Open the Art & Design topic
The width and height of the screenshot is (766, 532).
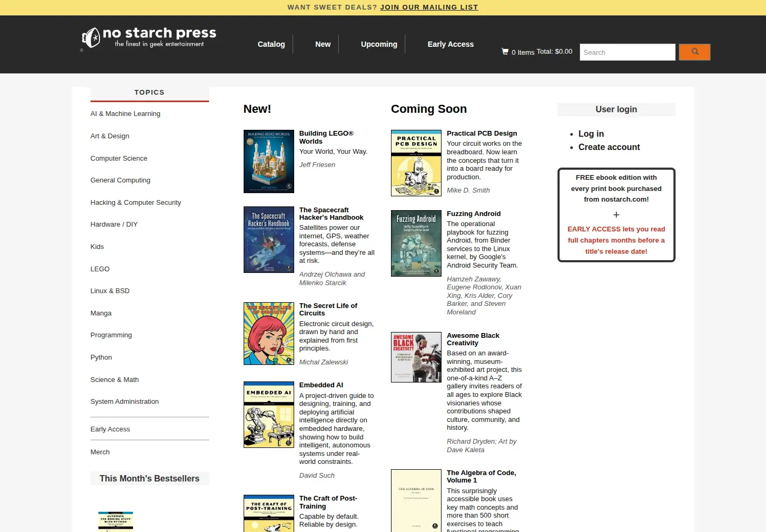coord(110,136)
